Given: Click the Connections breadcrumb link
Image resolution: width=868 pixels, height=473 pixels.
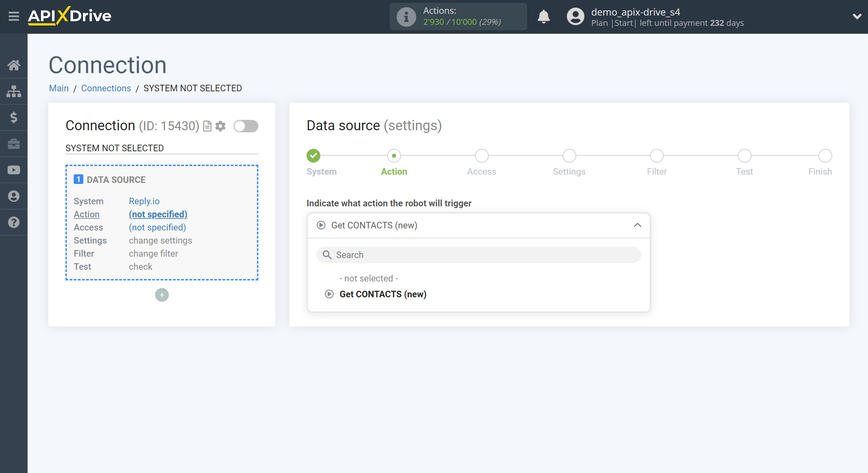Looking at the screenshot, I should tap(105, 88).
